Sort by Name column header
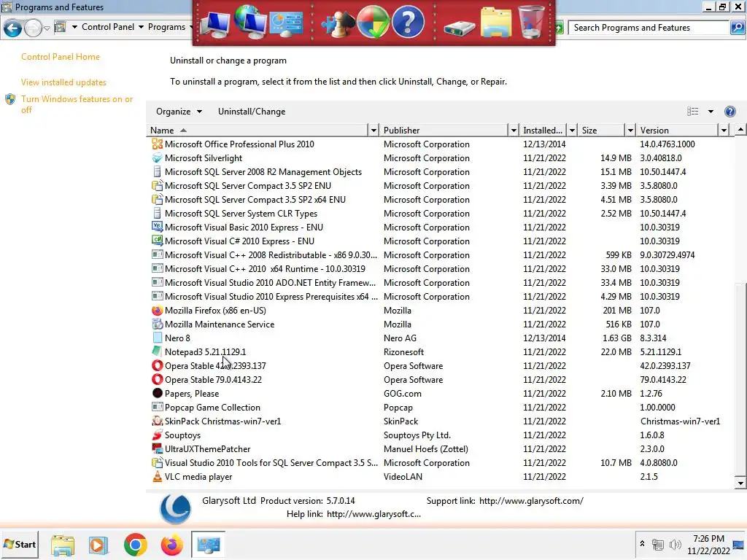This screenshot has width=747, height=560. point(258,130)
